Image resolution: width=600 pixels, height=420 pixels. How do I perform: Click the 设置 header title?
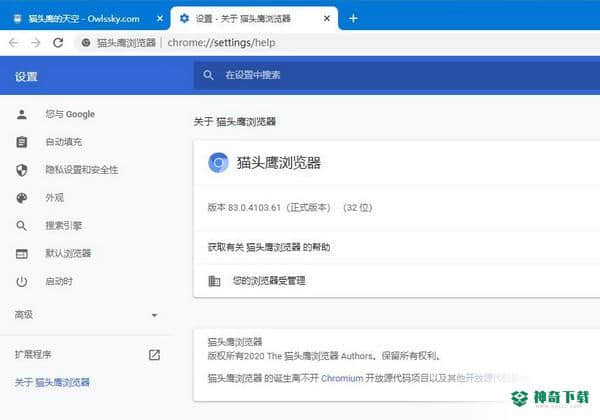coord(26,77)
